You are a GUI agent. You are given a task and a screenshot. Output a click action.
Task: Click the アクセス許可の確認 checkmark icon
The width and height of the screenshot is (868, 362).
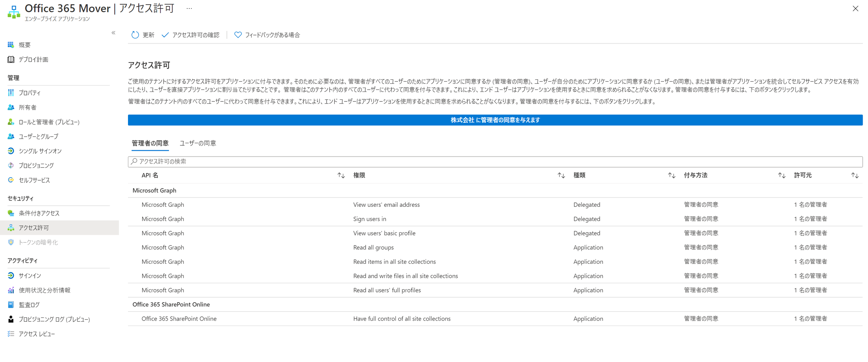(165, 35)
